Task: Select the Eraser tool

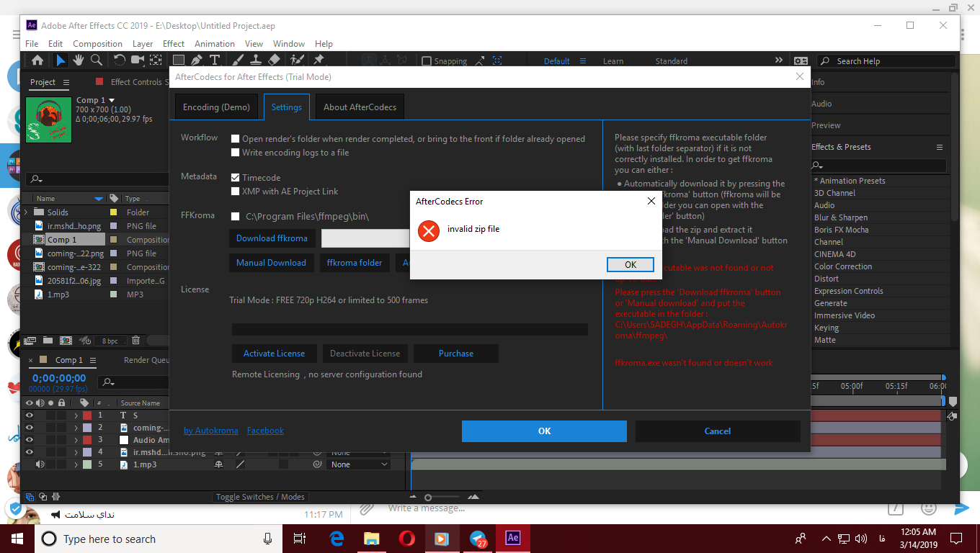Action: (274, 60)
